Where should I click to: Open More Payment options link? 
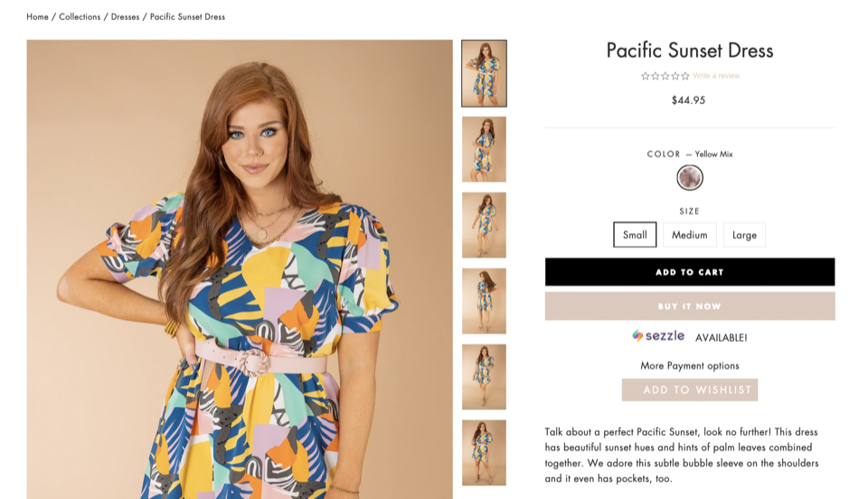[689, 366]
